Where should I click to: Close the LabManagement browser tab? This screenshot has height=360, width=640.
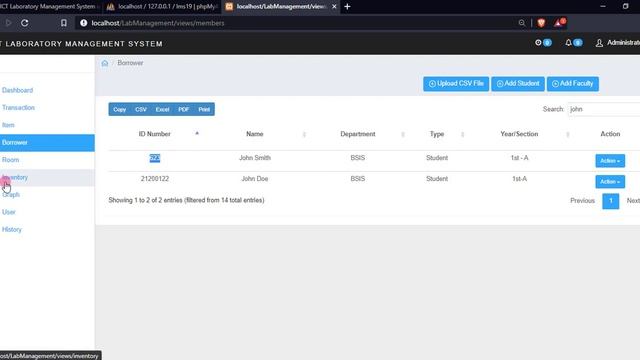pyautogui.click(x=334, y=7)
